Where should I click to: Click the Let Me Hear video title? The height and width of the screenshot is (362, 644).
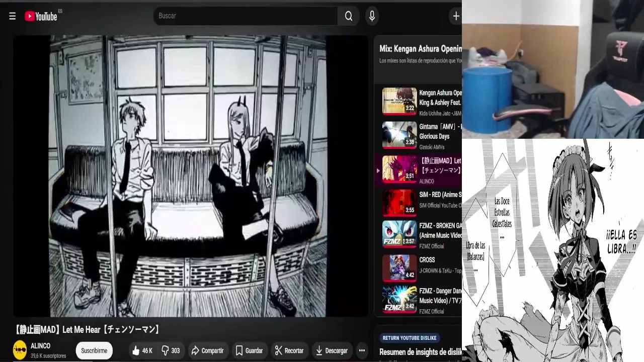click(x=88, y=330)
